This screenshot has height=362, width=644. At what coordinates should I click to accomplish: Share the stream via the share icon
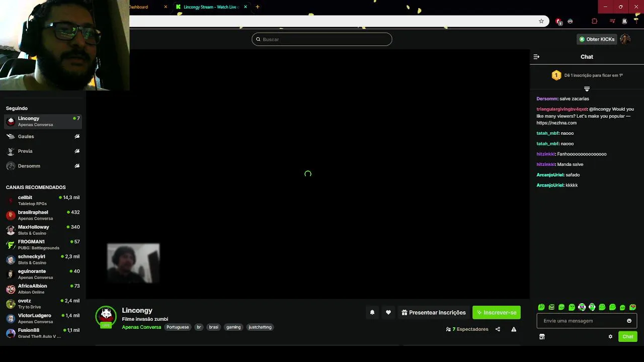pos(498,329)
